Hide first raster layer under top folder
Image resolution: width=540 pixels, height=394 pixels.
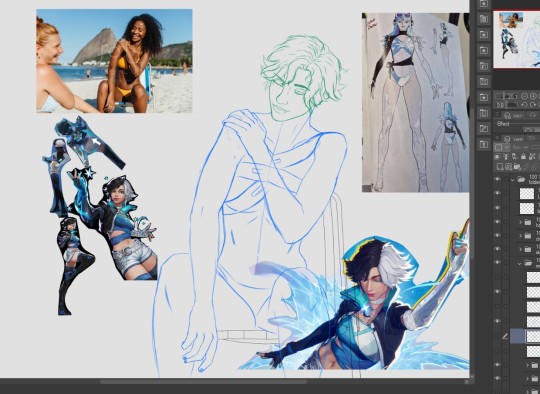497,193
